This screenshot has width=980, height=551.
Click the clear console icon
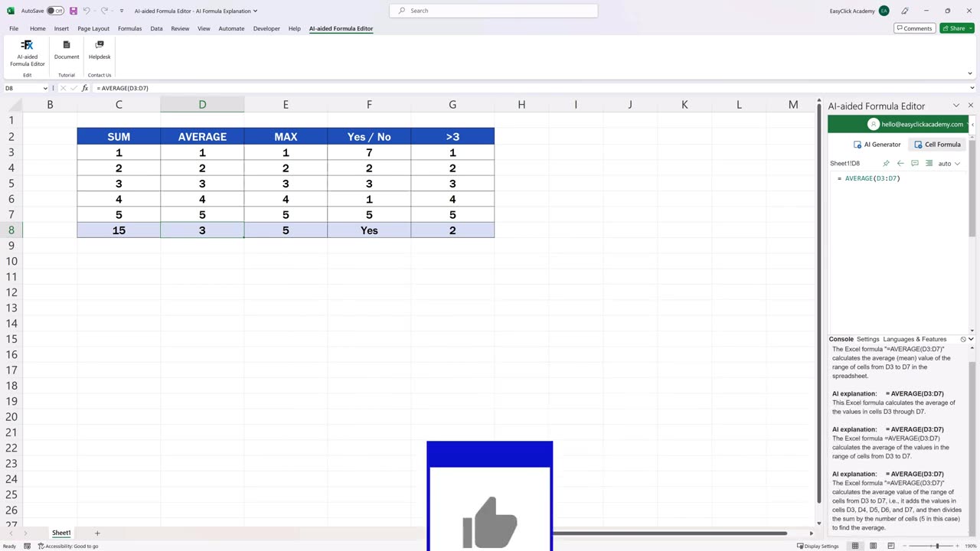click(x=963, y=339)
